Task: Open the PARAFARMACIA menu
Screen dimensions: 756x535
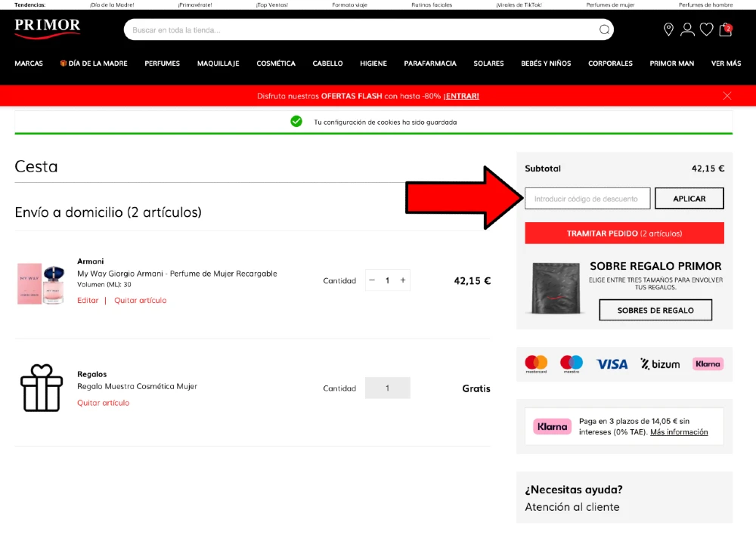Action: [x=430, y=63]
